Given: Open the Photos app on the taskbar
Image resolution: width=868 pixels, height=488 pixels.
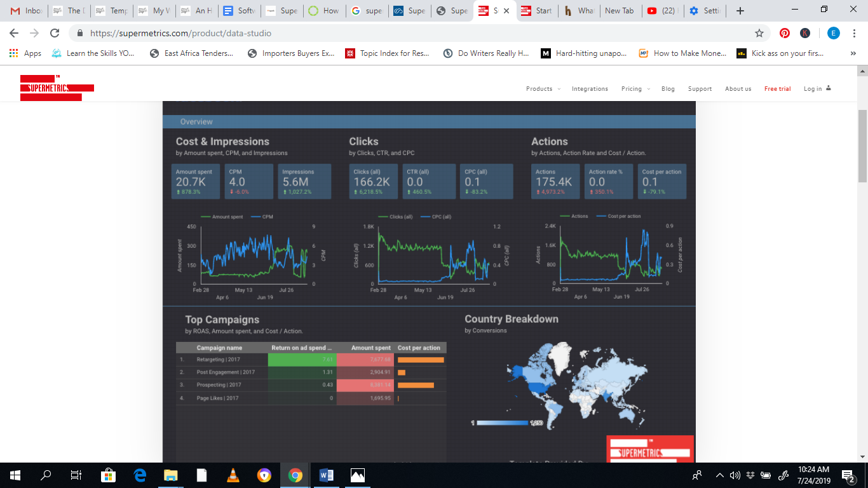Looking at the screenshot, I should click(358, 475).
